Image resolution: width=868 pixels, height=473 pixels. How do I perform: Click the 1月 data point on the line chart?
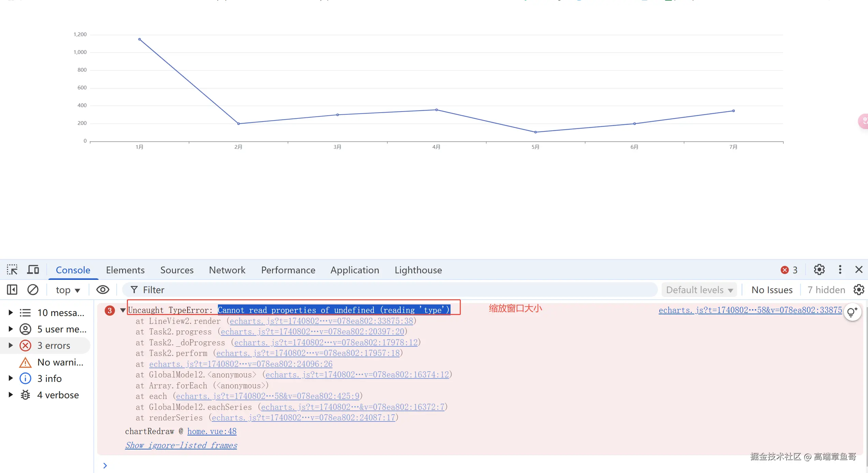coord(139,40)
